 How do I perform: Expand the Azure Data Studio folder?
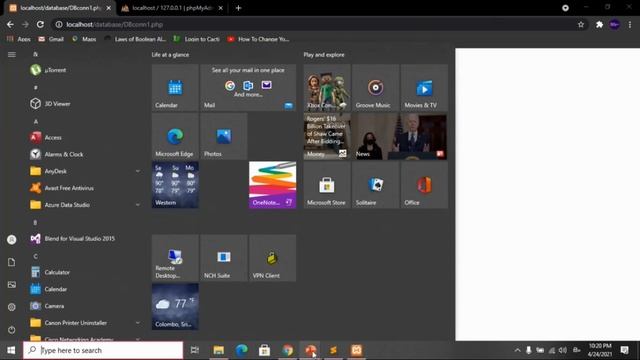pos(84,205)
